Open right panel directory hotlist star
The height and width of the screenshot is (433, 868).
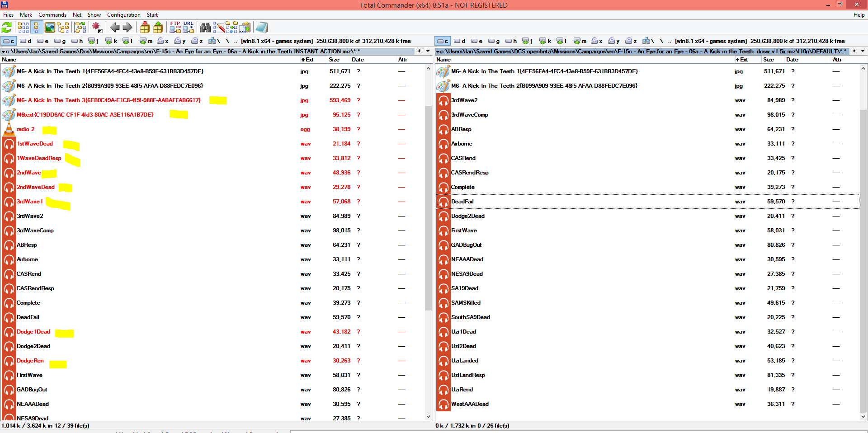click(854, 51)
